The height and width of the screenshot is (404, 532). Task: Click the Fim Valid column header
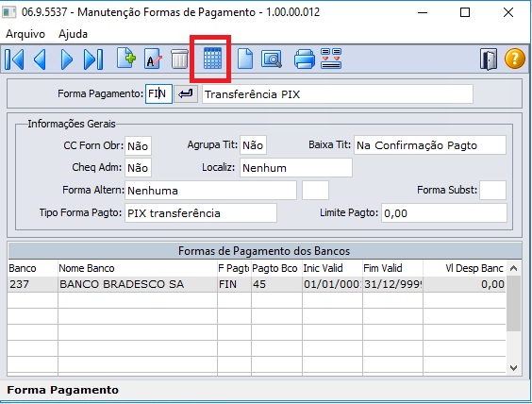(x=392, y=268)
